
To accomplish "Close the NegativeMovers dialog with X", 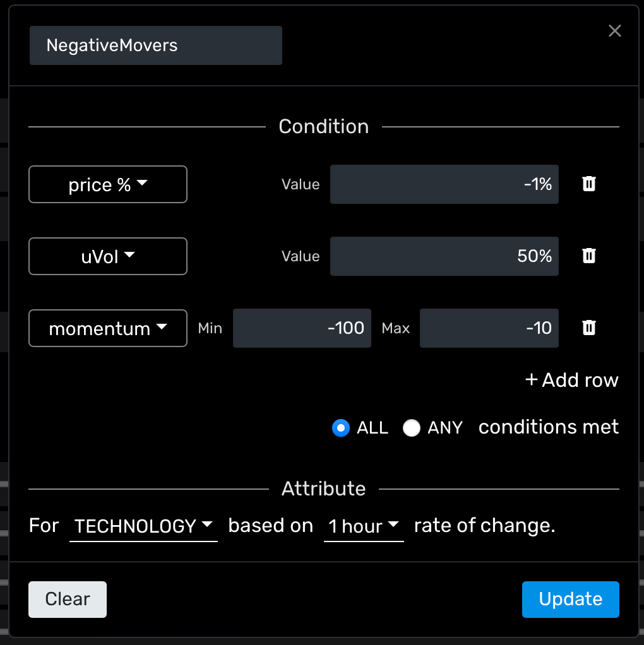I will 614,31.
